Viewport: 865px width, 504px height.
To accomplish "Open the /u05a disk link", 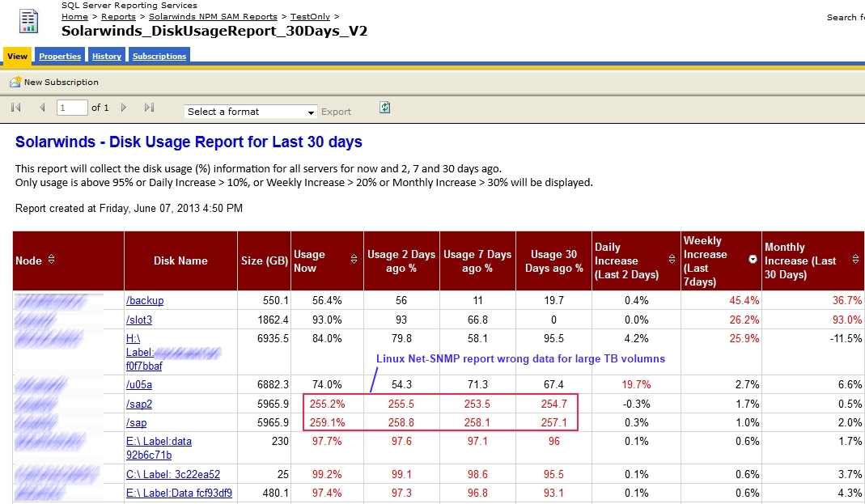I will point(139,385).
